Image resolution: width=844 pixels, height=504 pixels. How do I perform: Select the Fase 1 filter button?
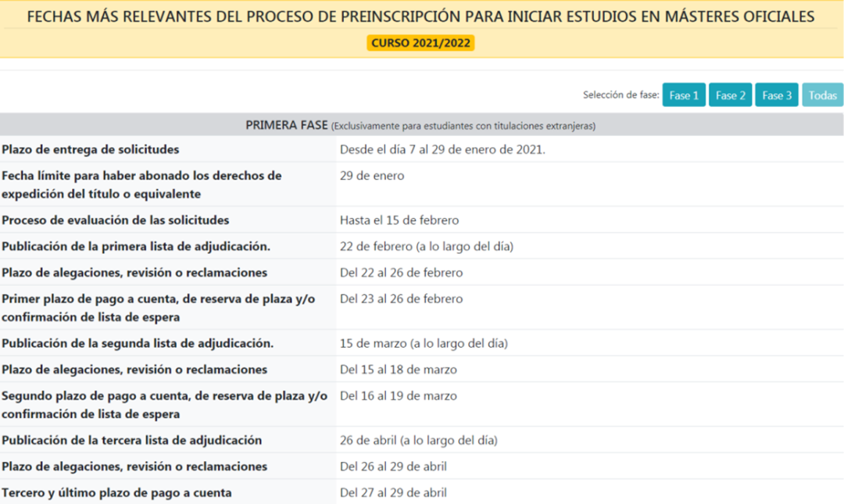685,95
